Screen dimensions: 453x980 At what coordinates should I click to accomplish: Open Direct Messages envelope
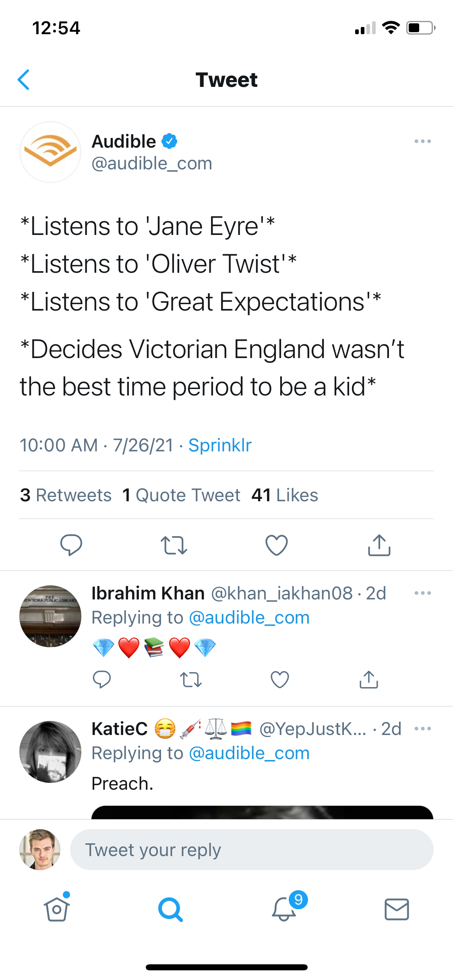click(x=397, y=909)
